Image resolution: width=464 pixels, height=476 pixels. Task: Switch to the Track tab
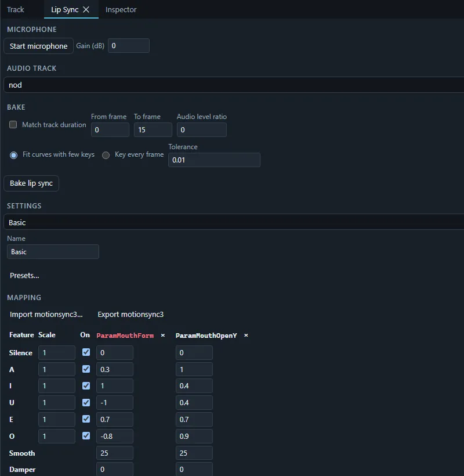[x=16, y=10]
